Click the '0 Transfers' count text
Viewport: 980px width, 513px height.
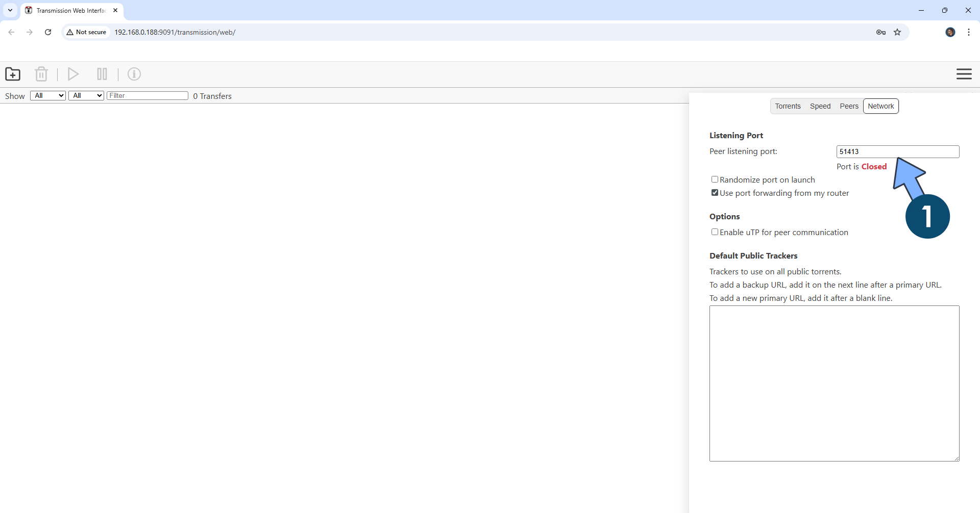[212, 96]
